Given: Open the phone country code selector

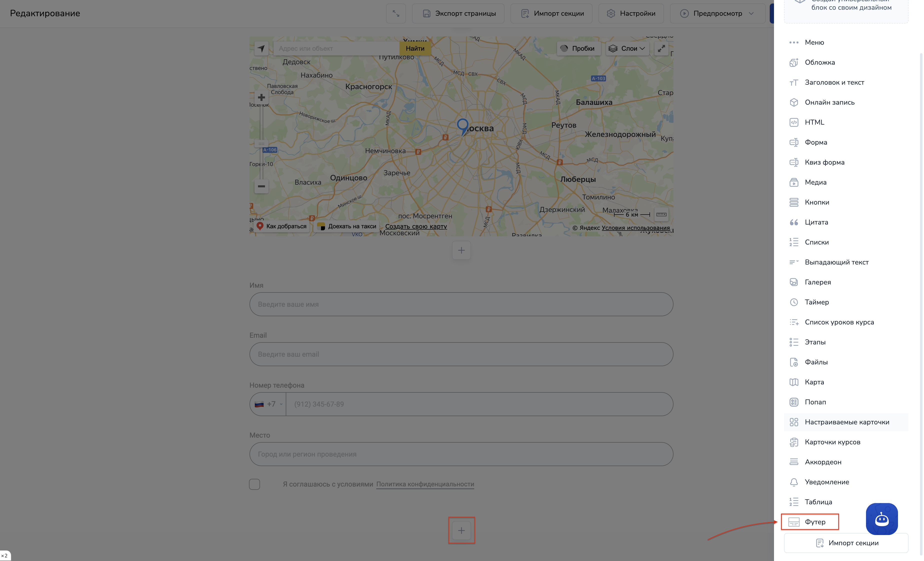Looking at the screenshot, I should [268, 404].
